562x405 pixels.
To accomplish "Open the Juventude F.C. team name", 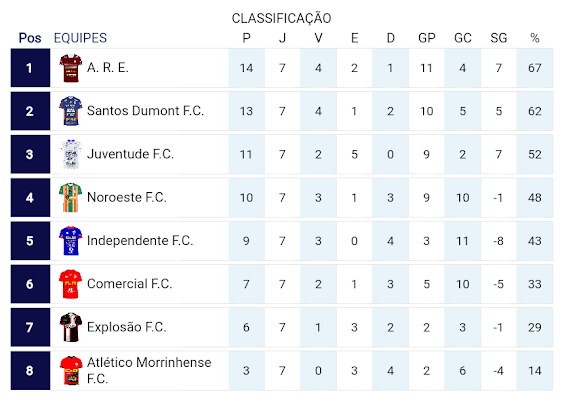I will (x=130, y=154).
